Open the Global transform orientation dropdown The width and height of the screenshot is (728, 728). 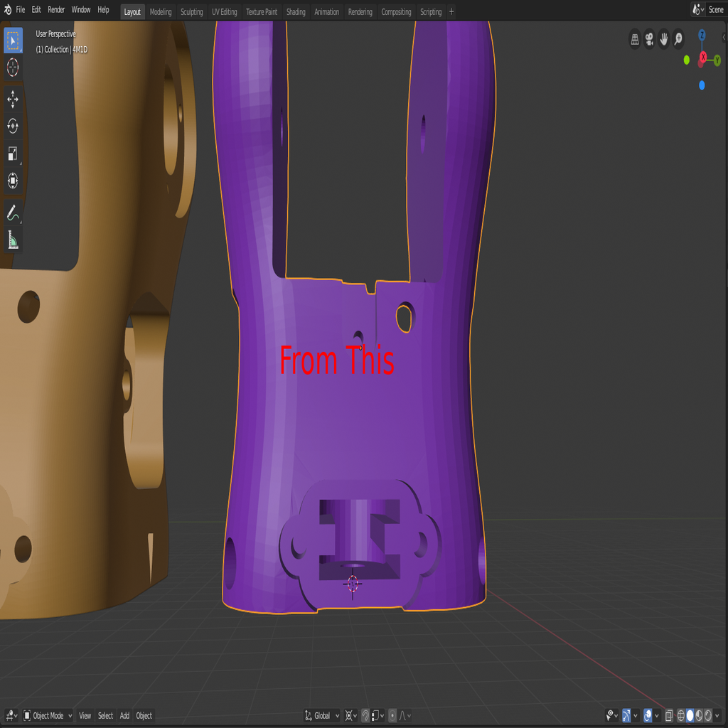[x=321, y=715]
